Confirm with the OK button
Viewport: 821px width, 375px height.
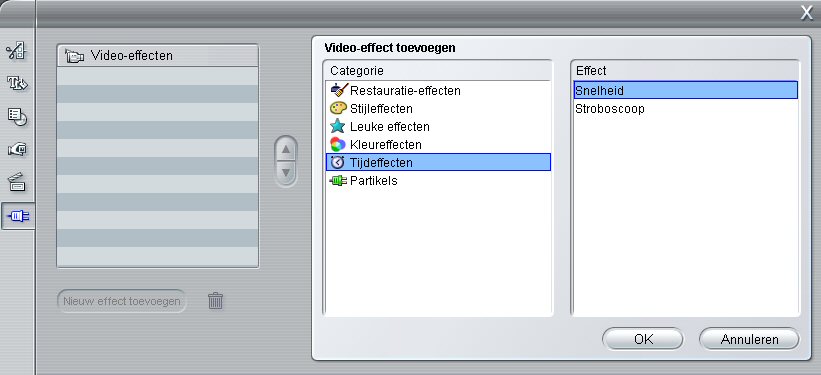point(643,339)
